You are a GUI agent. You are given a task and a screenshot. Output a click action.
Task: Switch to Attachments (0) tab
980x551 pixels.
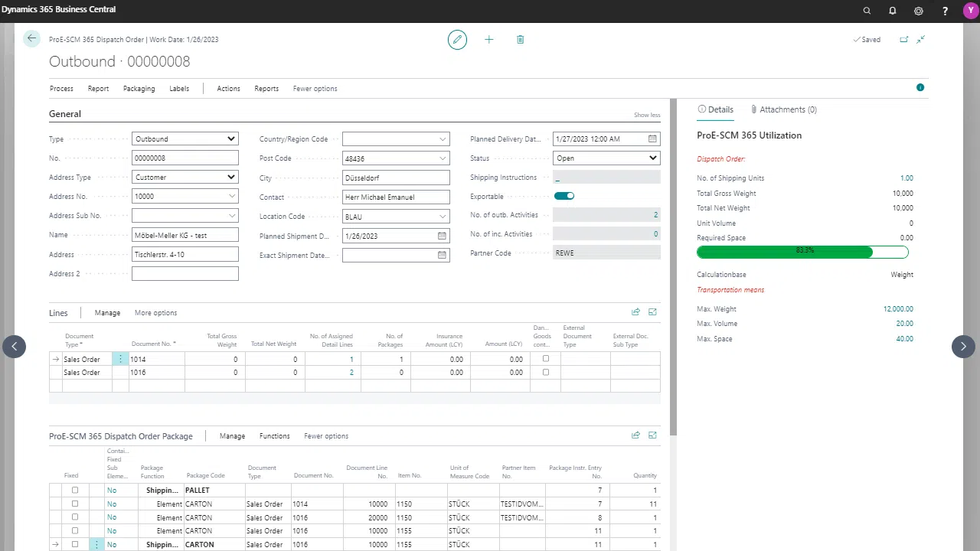pos(784,109)
